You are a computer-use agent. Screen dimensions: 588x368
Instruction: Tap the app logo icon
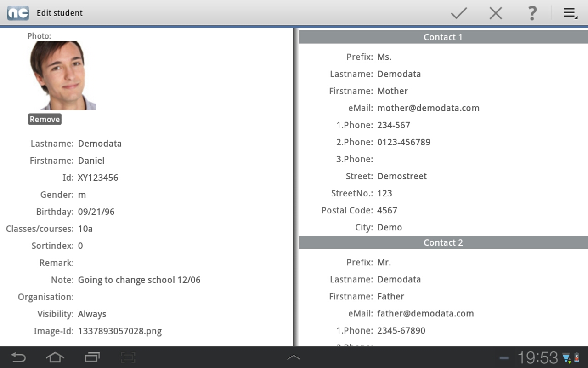(x=18, y=13)
